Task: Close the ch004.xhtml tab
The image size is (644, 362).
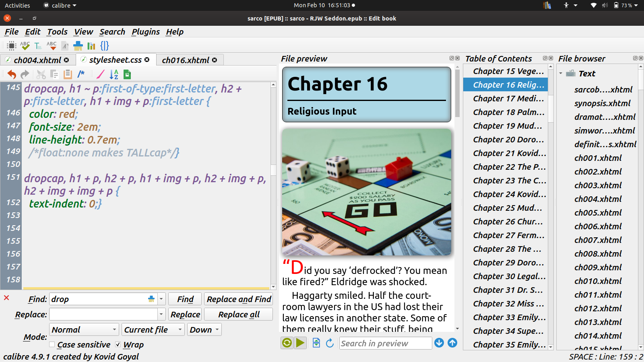Action: click(x=66, y=60)
